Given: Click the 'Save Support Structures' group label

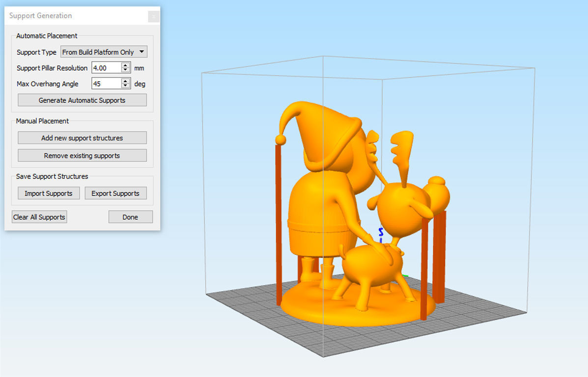Looking at the screenshot, I should point(52,176).
